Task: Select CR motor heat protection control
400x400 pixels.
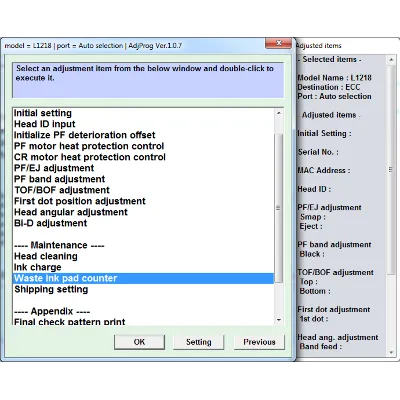Action: 143,157
